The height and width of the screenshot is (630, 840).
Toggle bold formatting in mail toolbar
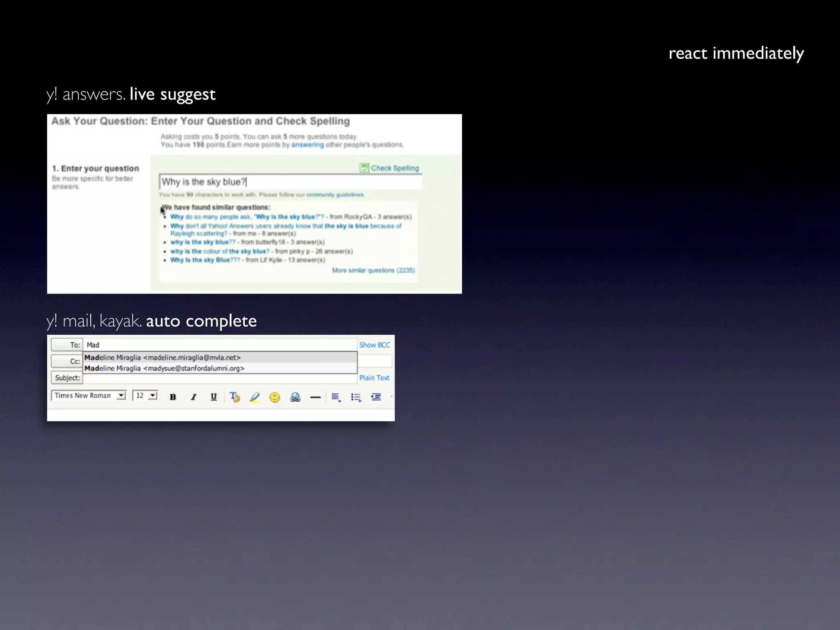click(x=173, y=397)
